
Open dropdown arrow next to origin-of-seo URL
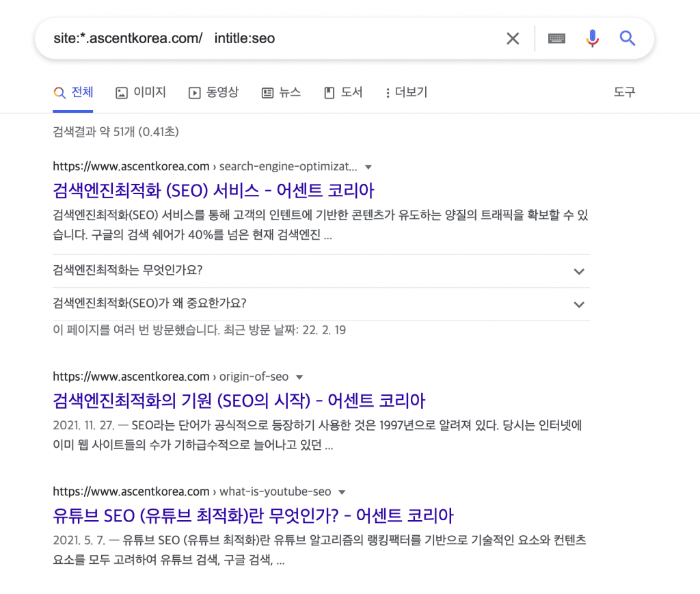[x=299, y=377]
